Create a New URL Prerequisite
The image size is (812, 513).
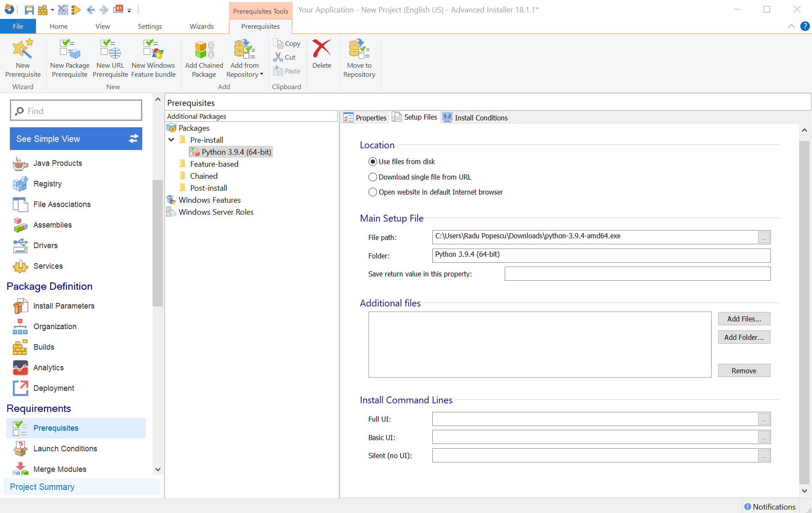pos(110,58)
